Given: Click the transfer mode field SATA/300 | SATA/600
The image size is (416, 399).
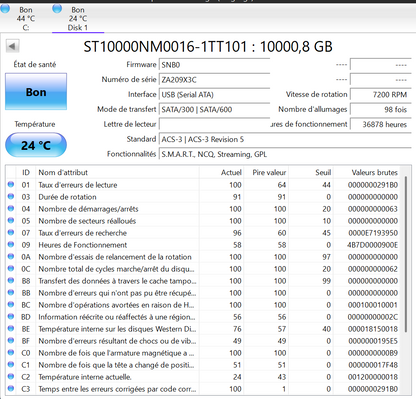Looking at the screenshot, I should point(215,109).
